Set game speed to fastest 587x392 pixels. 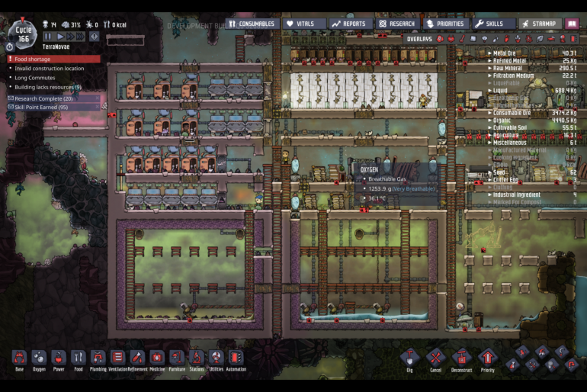point(80,37)
